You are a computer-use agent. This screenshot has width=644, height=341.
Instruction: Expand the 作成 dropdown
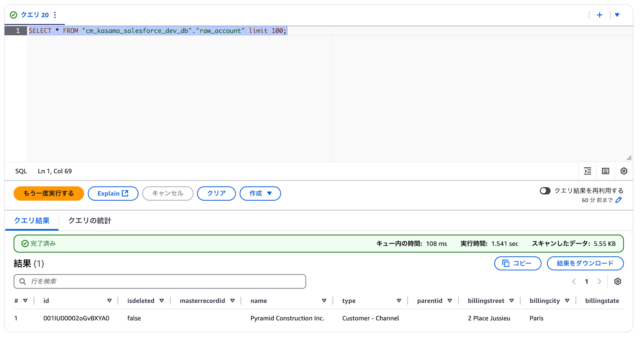click(x=260, y=194)
